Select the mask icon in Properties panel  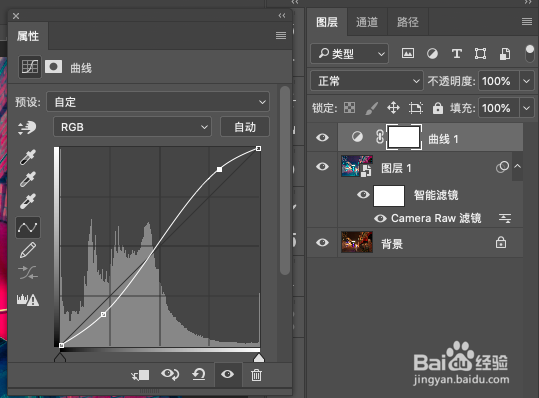tap(54, 66)
